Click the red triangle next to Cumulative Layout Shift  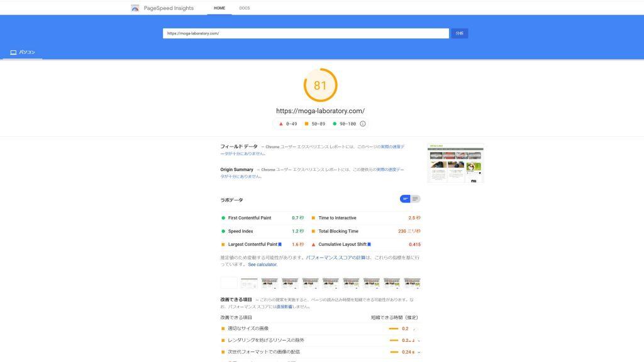coord(313,244)
